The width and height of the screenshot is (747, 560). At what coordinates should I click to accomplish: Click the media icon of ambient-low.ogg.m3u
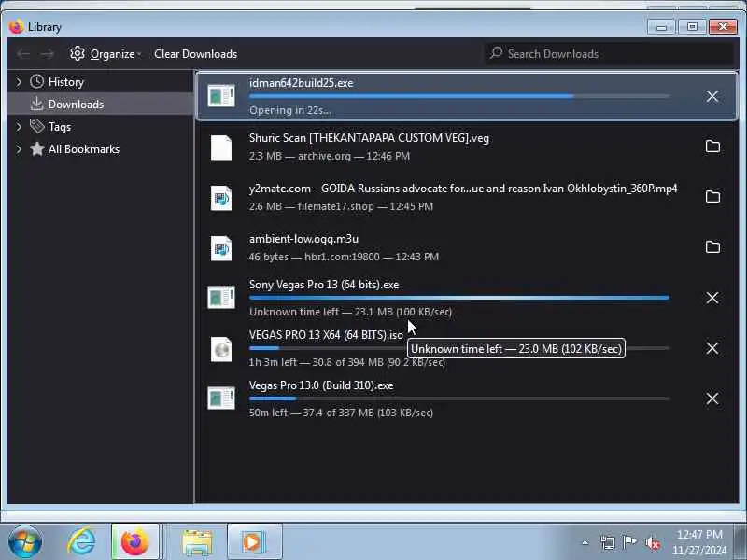(x=221, y=248)
